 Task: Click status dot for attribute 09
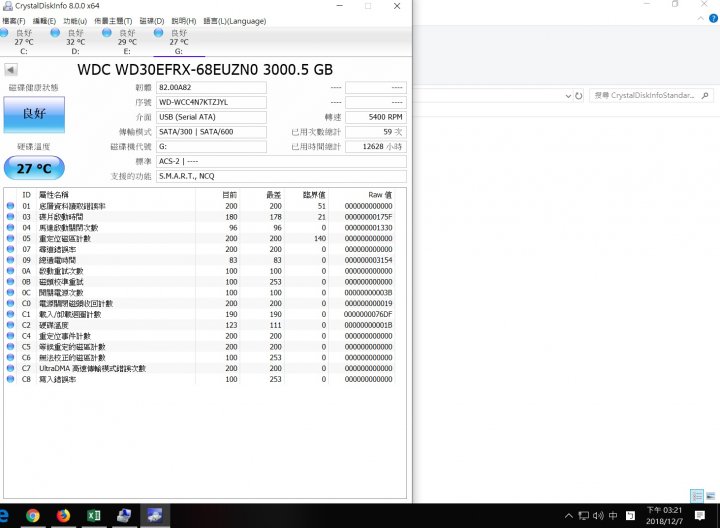tap(11, 260)
